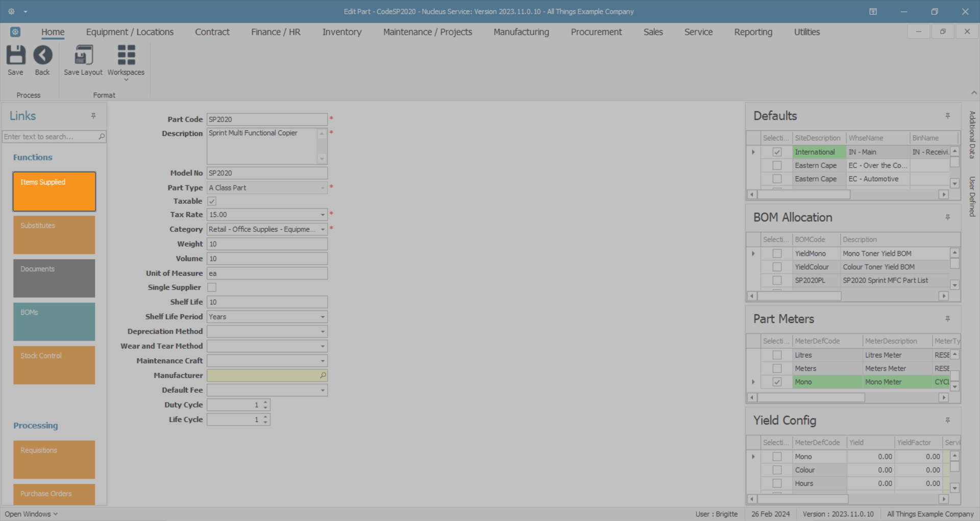Pin the Yield Config panel
The height and width of the screenshot is (521, 980).
point(947,420)
